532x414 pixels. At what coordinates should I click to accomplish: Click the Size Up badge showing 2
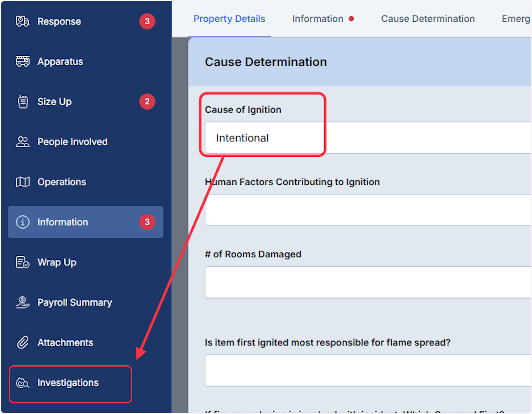(x=147, y=102)
